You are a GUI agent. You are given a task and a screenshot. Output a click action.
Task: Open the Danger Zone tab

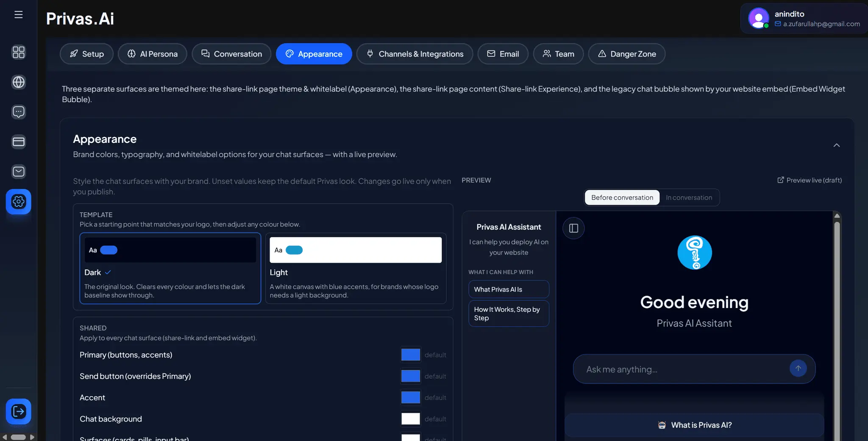[627, 54]
